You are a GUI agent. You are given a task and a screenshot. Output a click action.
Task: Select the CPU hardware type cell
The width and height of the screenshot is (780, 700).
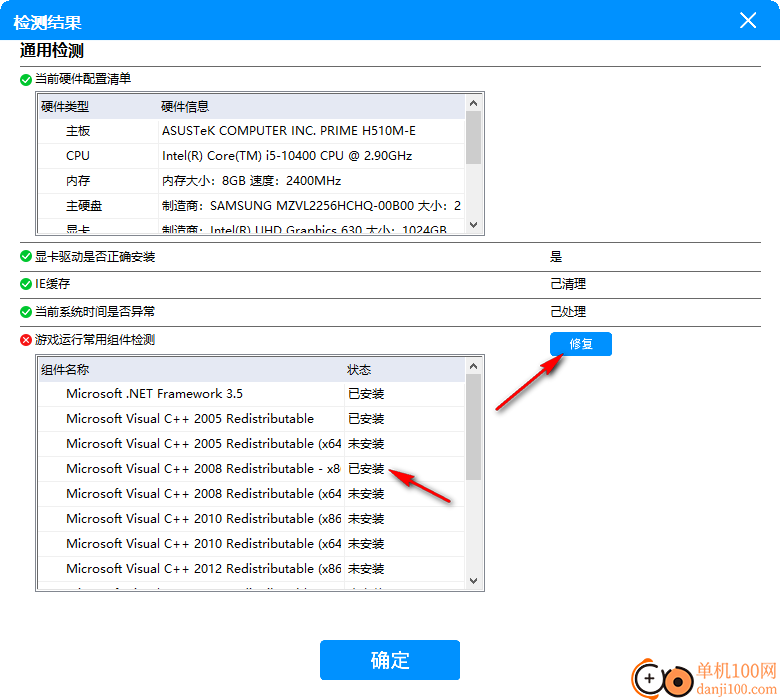[98, 156]
